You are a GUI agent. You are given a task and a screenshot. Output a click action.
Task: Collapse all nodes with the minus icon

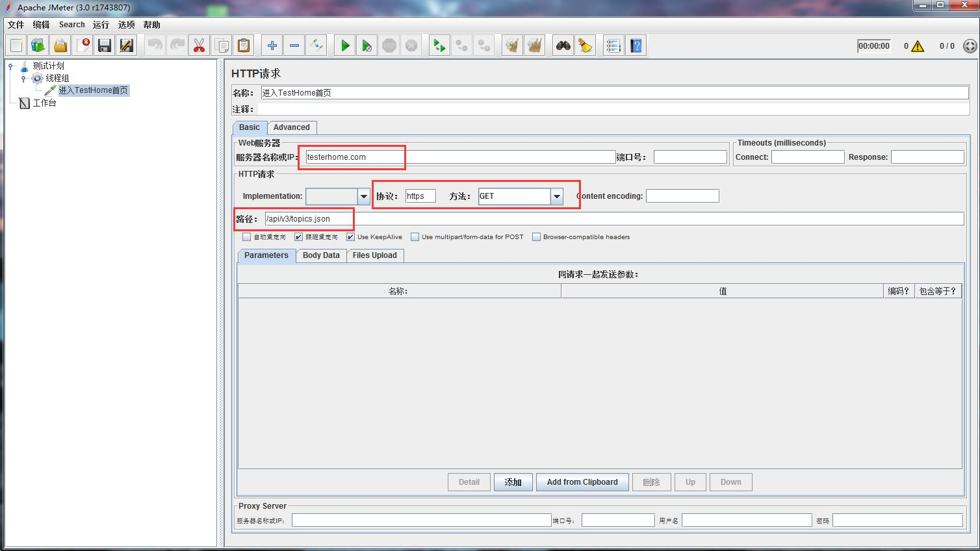tap(294, 45)
